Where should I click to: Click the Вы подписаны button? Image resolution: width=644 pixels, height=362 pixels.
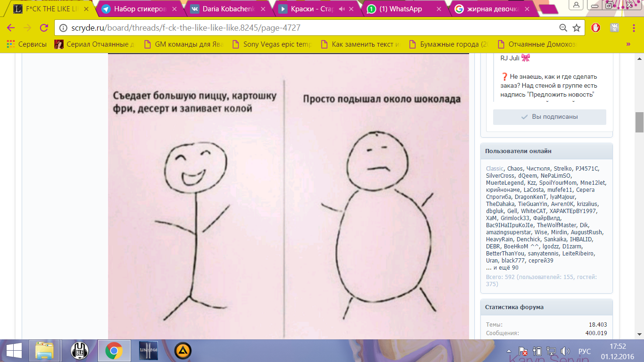550,117
